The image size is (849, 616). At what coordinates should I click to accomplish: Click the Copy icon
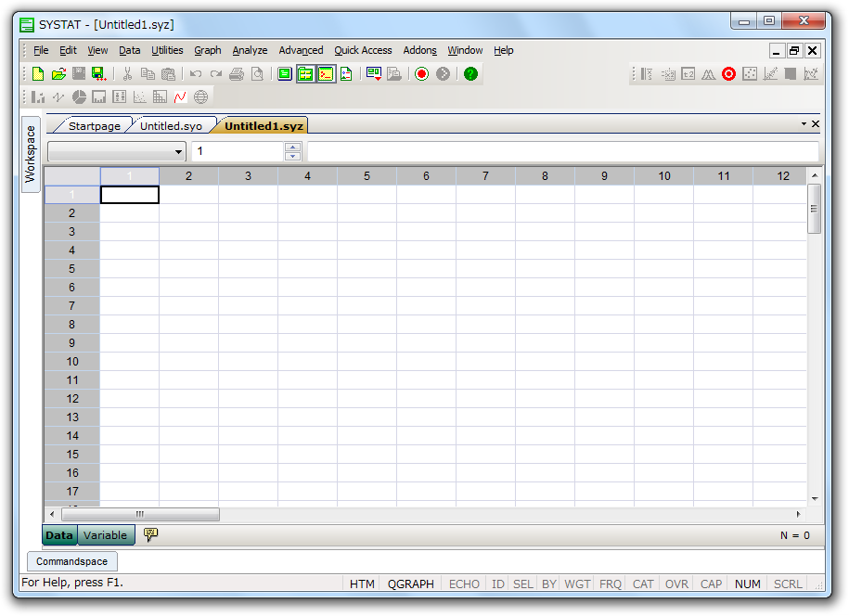click(x=148, y=73)
